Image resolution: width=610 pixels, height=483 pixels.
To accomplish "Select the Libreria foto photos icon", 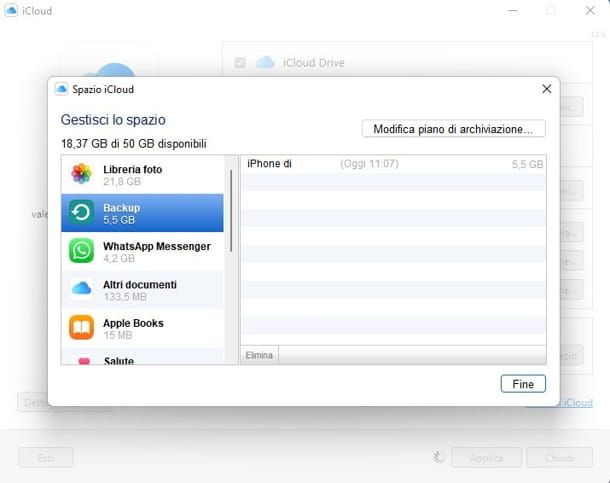I will pos(81,174).
